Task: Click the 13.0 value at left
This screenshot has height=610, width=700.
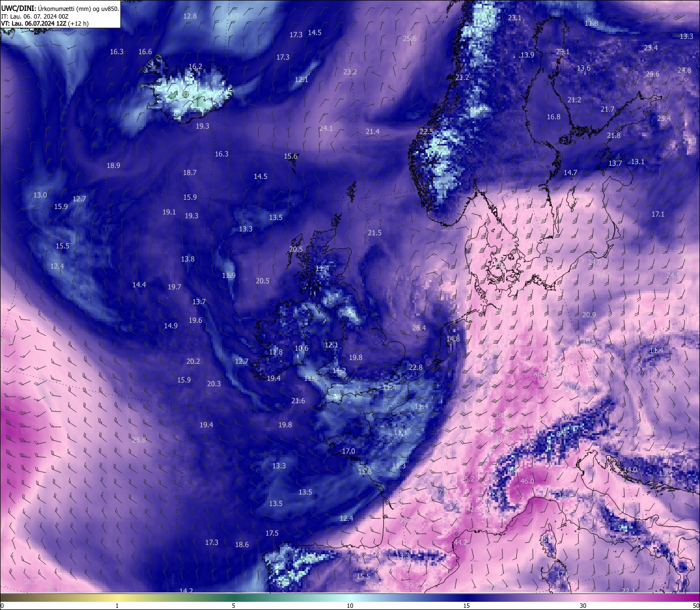Action: 40,195
